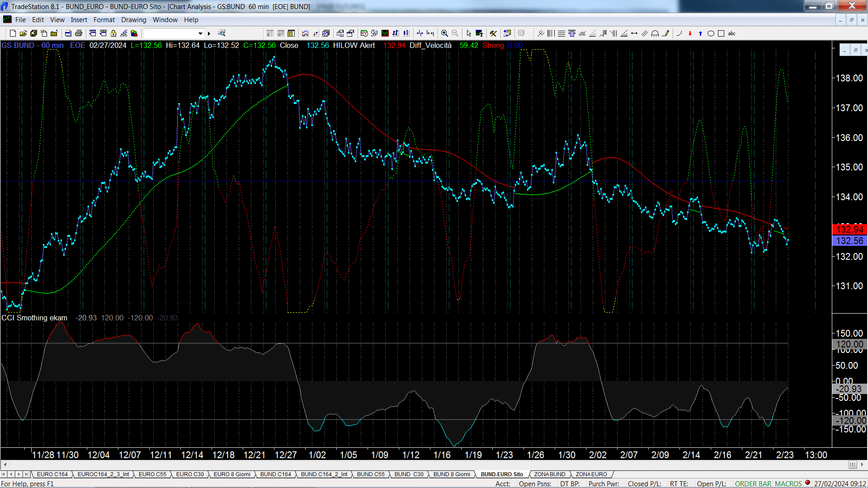Screen dimensions: 868x488
Task: Click the horizontal scrollbar left arrow
Action: point(5,465)
